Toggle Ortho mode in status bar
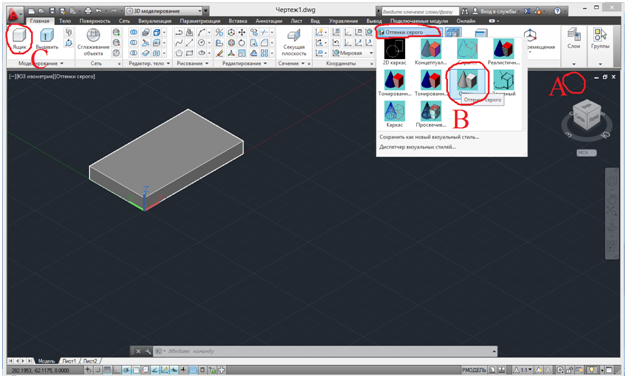 (x=117, y=370)
